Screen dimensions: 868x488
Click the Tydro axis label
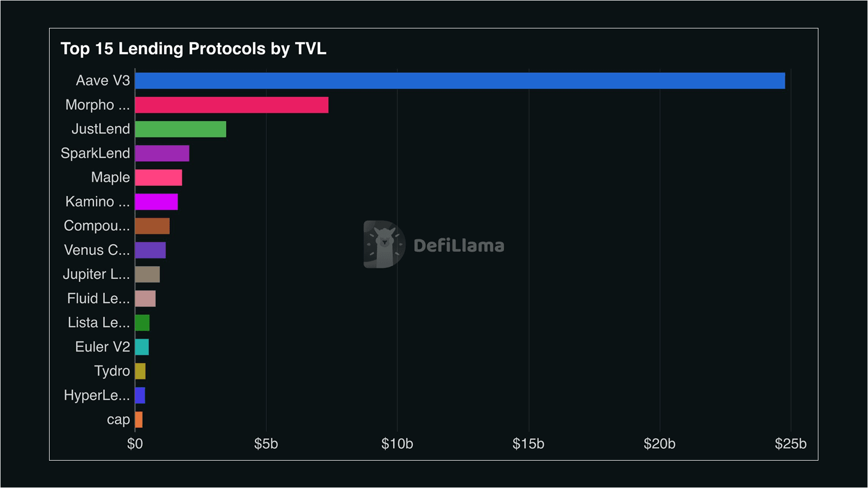[x=112, y=371]
